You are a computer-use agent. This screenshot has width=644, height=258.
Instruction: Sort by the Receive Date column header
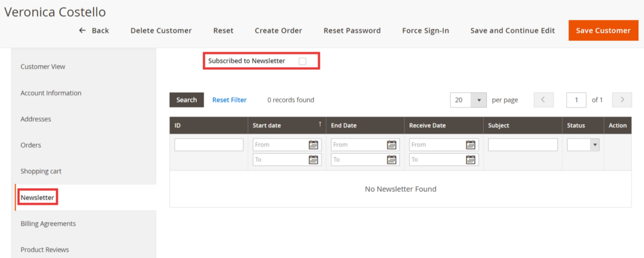coord(444,126)
